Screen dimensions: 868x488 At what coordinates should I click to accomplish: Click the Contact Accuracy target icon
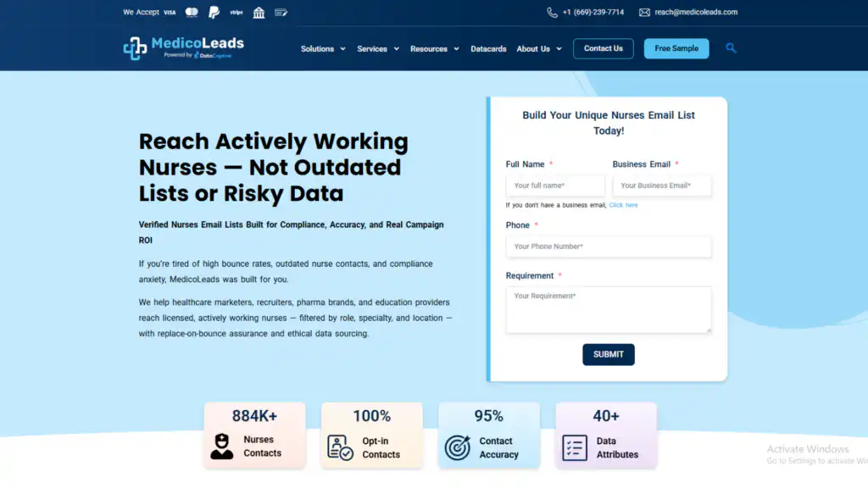pyautogui.click(x=457, y=447)
